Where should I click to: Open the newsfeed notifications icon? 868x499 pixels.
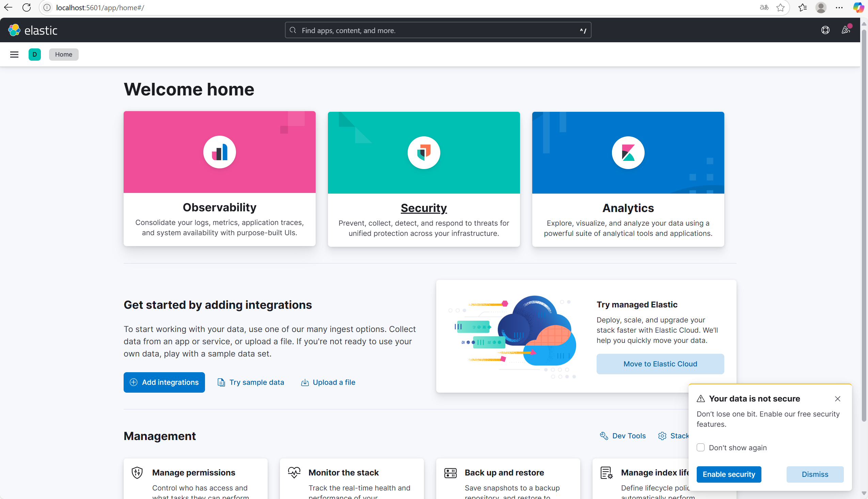coord(846,30)
